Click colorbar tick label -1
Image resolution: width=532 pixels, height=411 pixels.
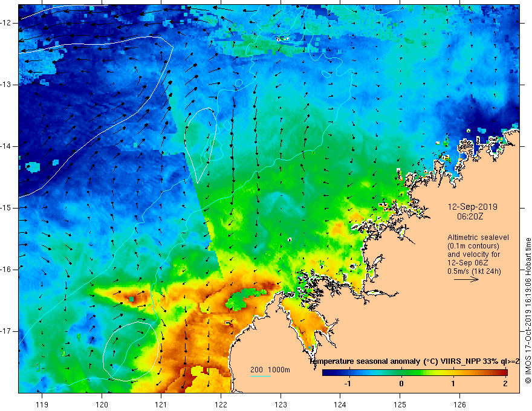pyautogui.click(x=348, y=384)
